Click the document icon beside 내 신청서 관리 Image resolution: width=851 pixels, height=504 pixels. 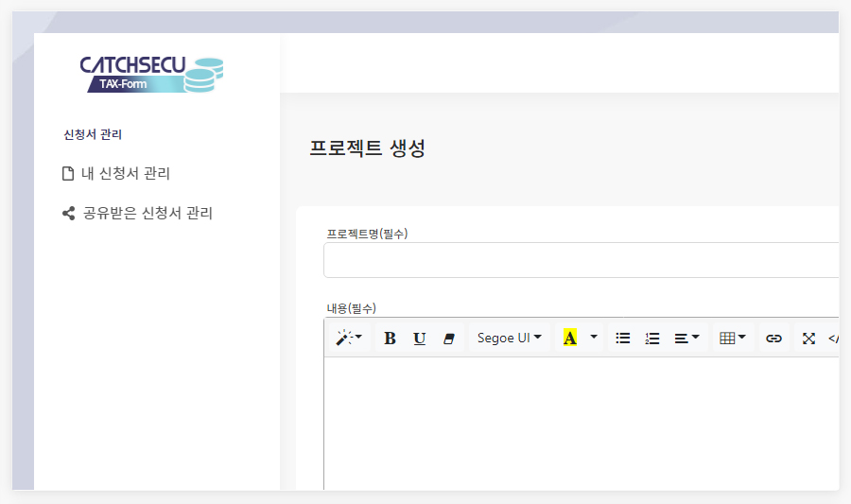(68, 174)
